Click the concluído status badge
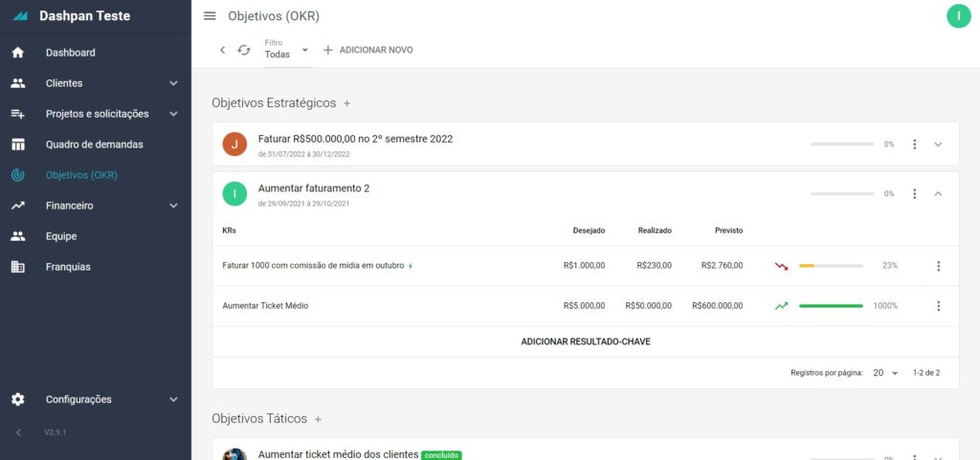The height and width of the screenshot is (460, 980). click(x=441, y=455)
